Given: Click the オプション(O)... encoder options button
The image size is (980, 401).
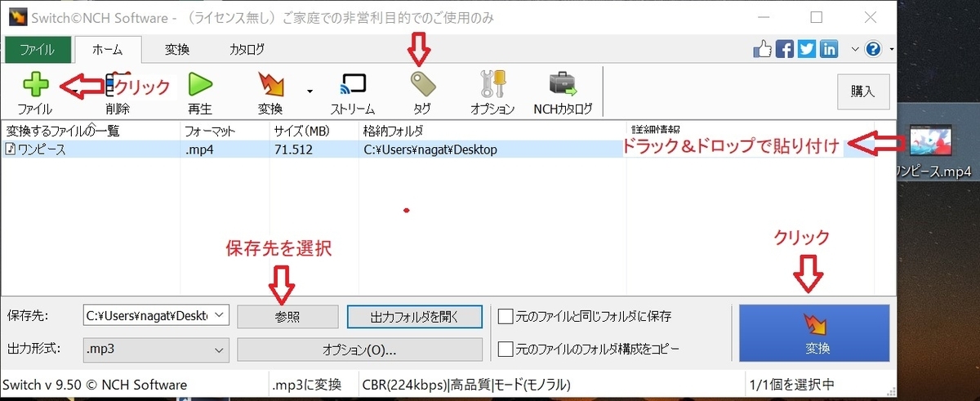Looking at the screenshot, I should 359,350.
